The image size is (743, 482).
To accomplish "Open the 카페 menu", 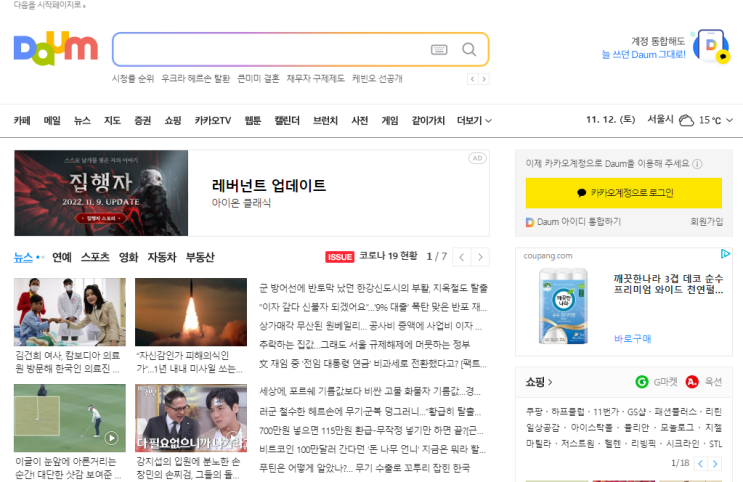I will [x=22, y=121].
